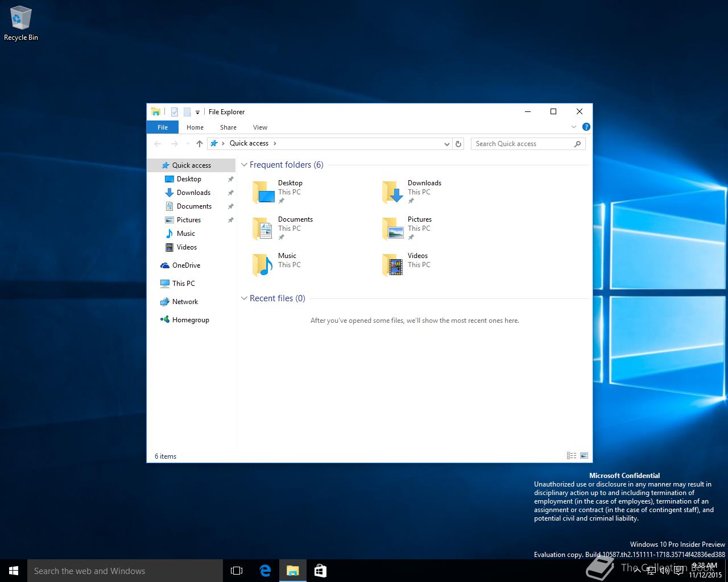Collapse the Frequent folders group

coord(244,165)
